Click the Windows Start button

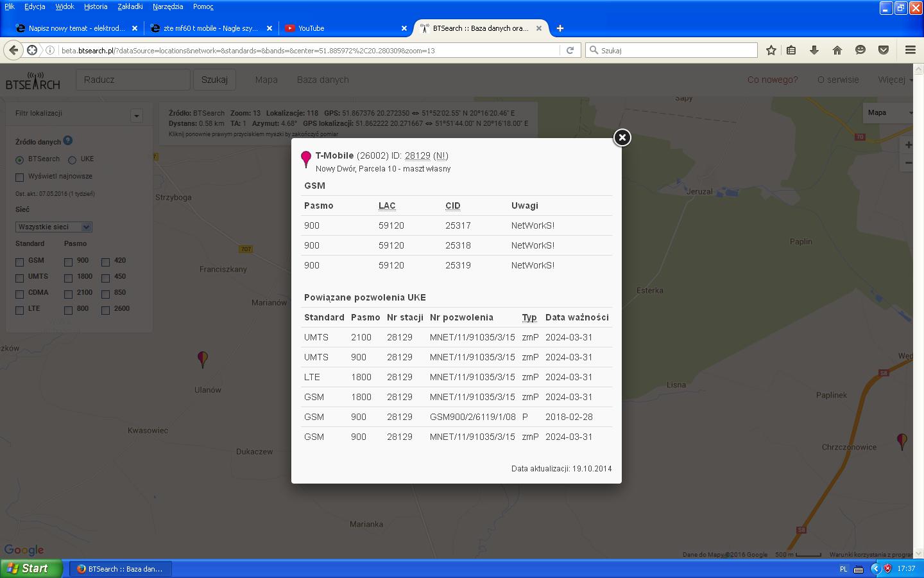click(x=31, y=568)
